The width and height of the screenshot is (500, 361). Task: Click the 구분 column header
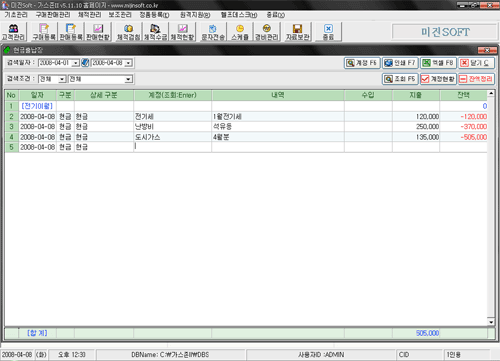(x=65, y=95)
